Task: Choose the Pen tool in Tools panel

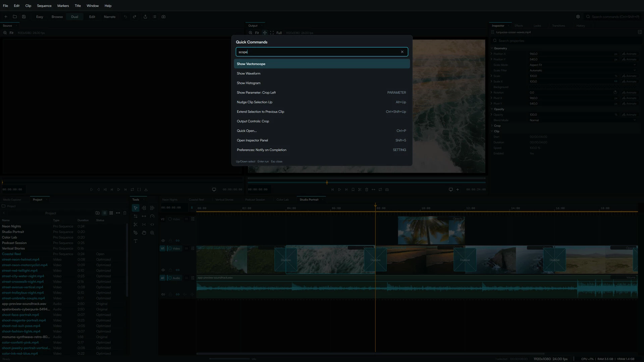Action: pos(136,233)
